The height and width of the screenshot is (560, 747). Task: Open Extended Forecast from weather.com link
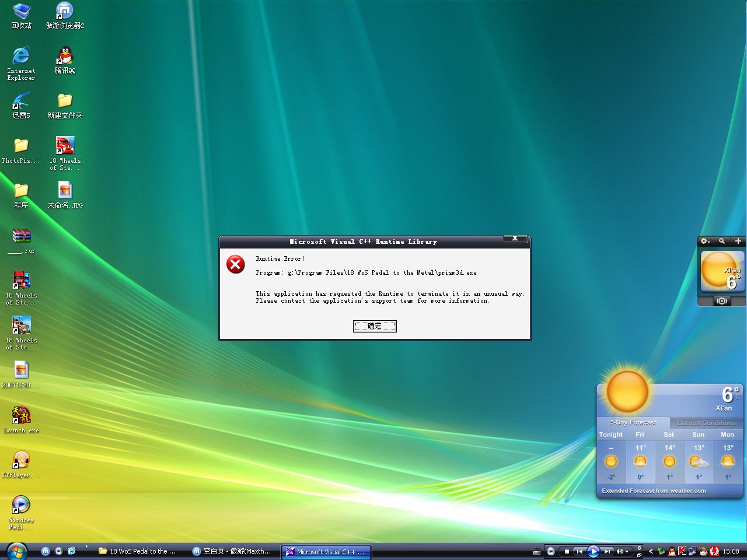tap(654, 491)
